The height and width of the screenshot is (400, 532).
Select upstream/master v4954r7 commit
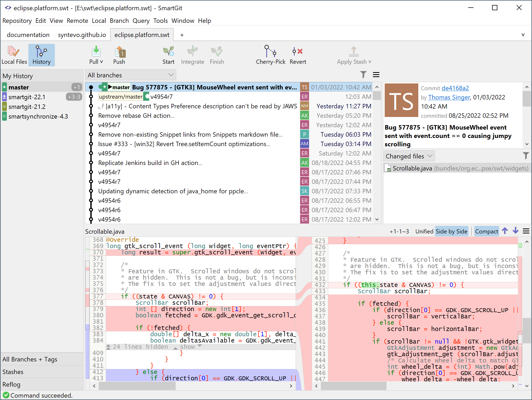tap(228, 97)
